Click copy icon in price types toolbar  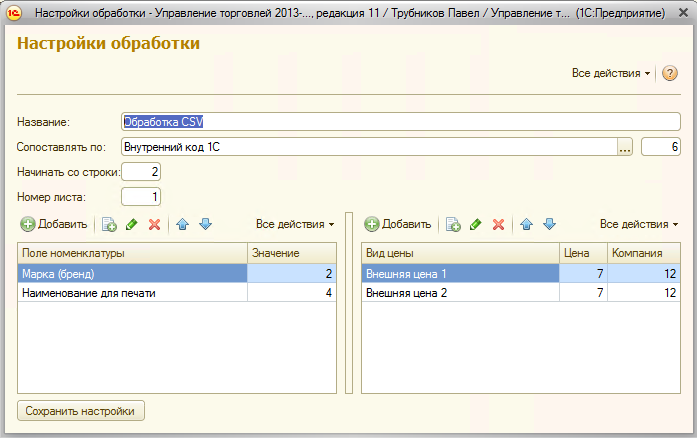[453, 225]
